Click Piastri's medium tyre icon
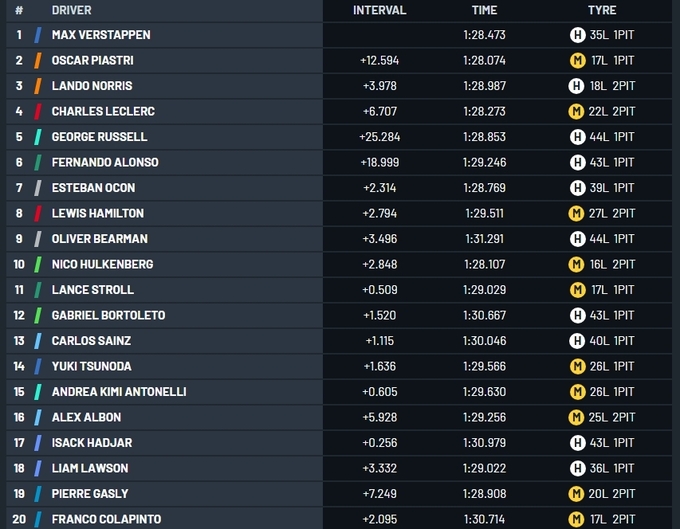Image resolution: width=680 pixels, height=529 pixels. tap(577, 60)
